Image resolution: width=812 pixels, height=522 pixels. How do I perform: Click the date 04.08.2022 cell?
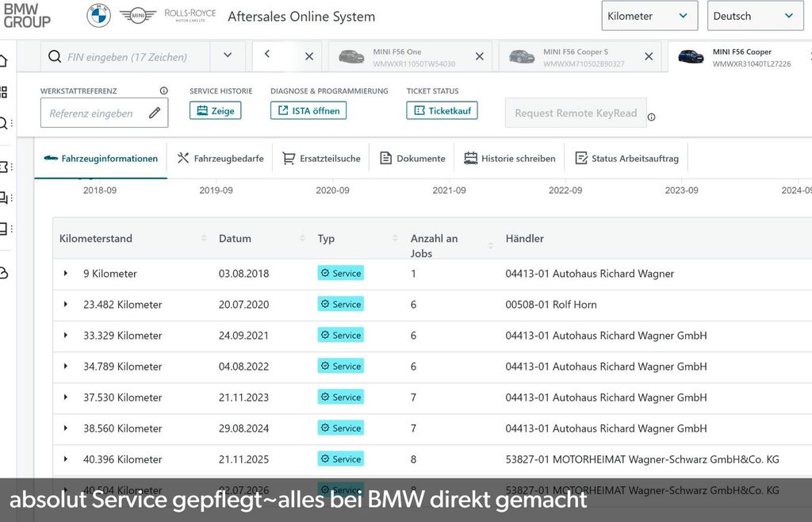point(243,367)
